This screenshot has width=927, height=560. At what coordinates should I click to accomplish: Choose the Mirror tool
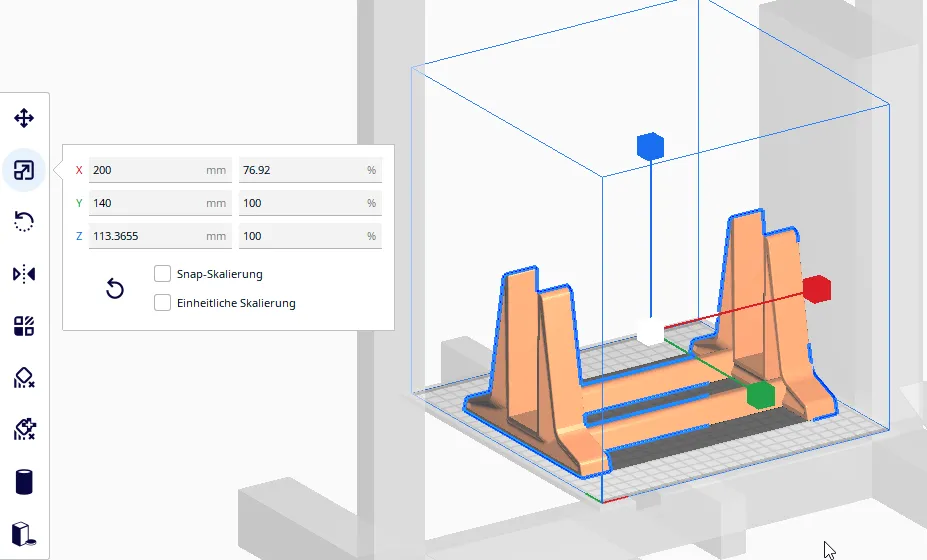pos(24,274)
